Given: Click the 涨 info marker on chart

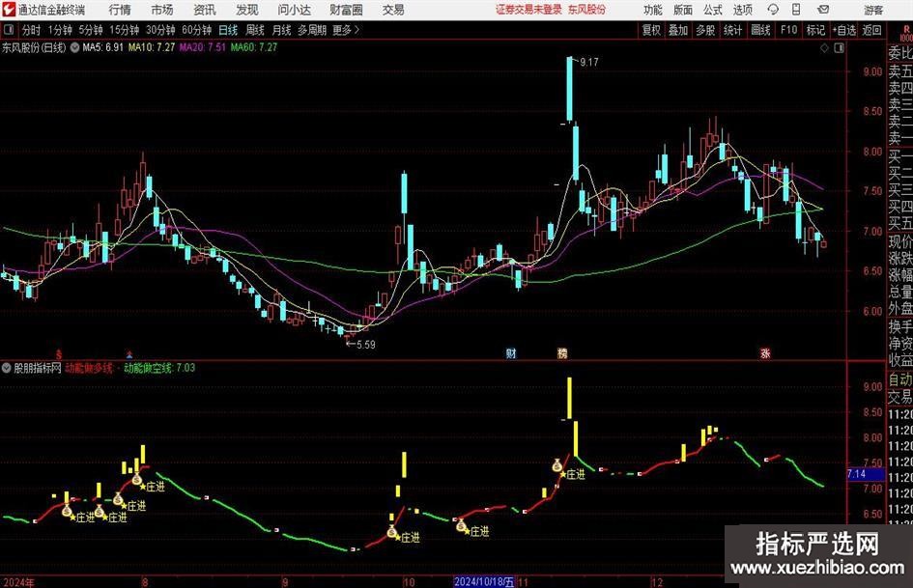Looking at the screenshot, I should [765, 352].
